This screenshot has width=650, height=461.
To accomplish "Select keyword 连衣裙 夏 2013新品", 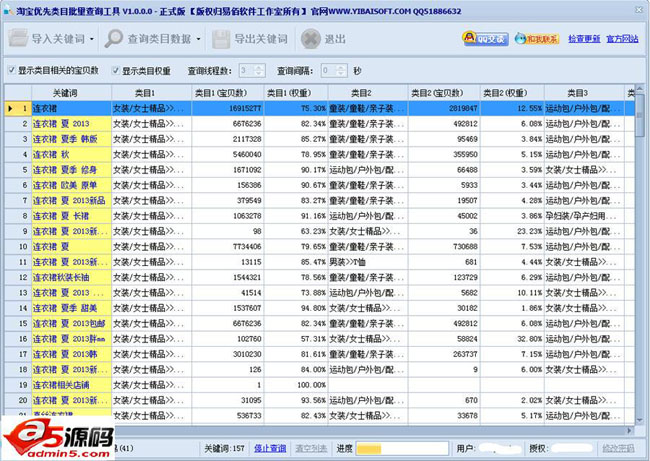I will click(x=71, y=200).
